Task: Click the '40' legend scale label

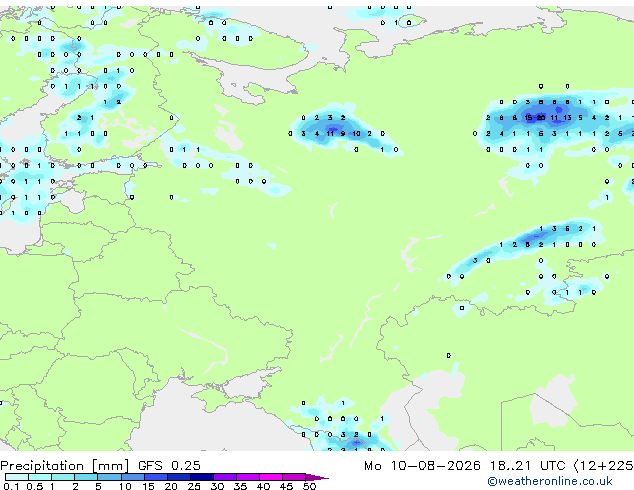Action: (x=263, y=486)
